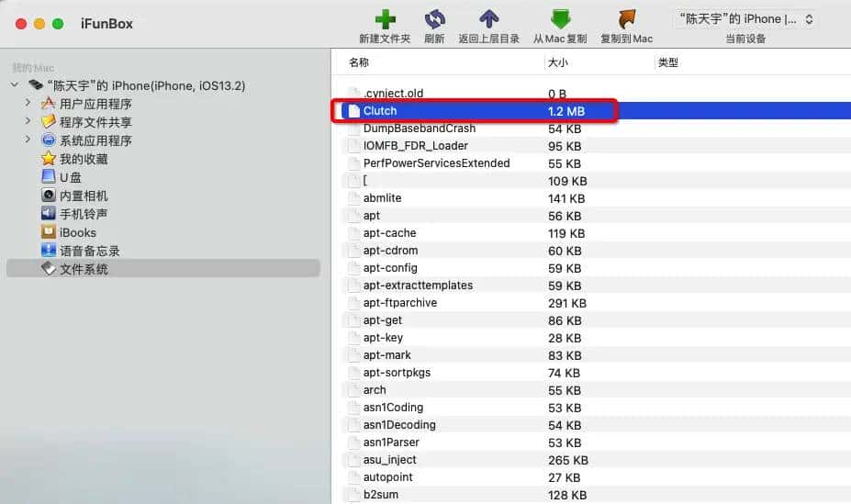This screenshot has width=851, height=504.
Task: Select 语音备忘录 voice memos in sidebar
Action: coord(89,251)
